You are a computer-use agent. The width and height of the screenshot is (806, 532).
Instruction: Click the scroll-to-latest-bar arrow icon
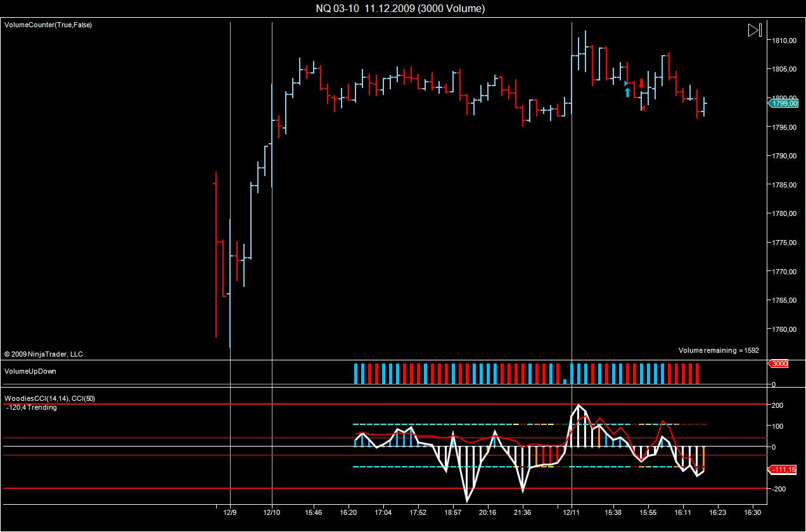coord(754,30)
